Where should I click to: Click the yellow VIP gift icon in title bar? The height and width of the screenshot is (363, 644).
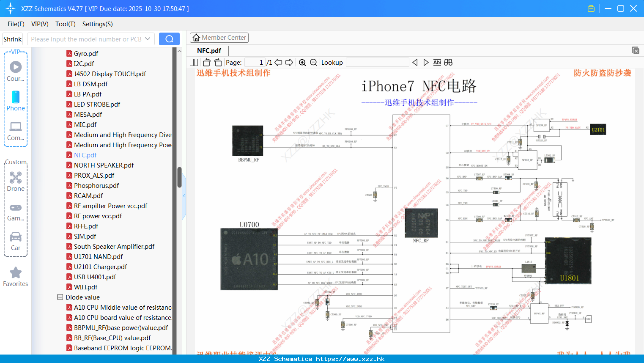(591, 8)
